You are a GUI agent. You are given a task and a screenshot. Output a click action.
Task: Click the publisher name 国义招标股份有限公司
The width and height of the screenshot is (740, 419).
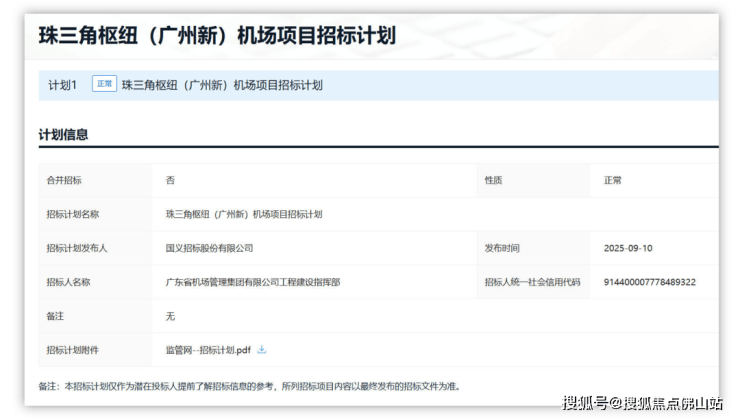[x=209, y=248]
